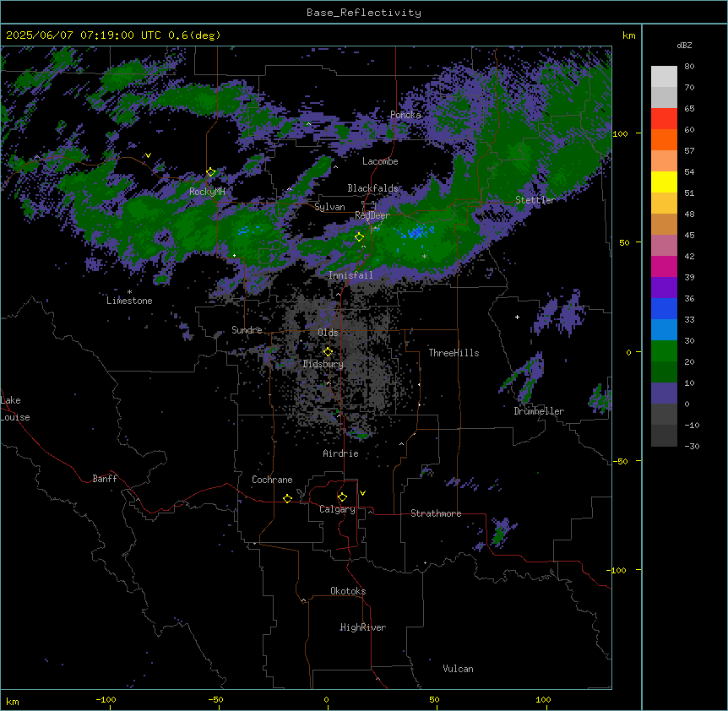Click the HighRiver town label
728x711 pixels.
[362, 627]
